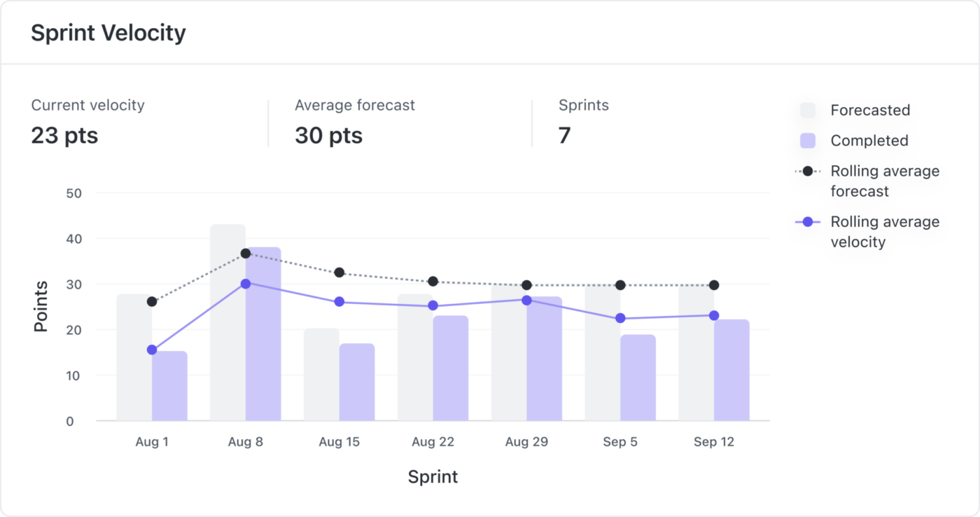The height and width of the screenshot is (517, 980).
Task: Click the Sprint Velocity card title
Action: [108, 33]
